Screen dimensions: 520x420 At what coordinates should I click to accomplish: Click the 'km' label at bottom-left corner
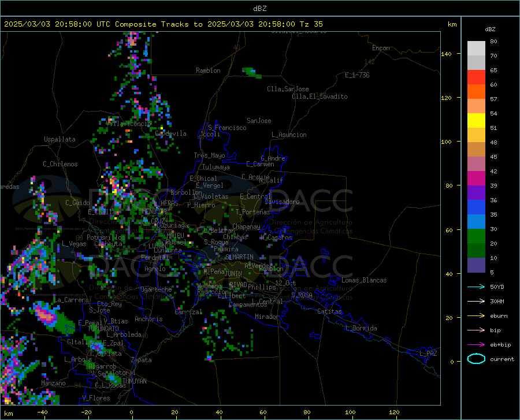[x=9, y=414]
